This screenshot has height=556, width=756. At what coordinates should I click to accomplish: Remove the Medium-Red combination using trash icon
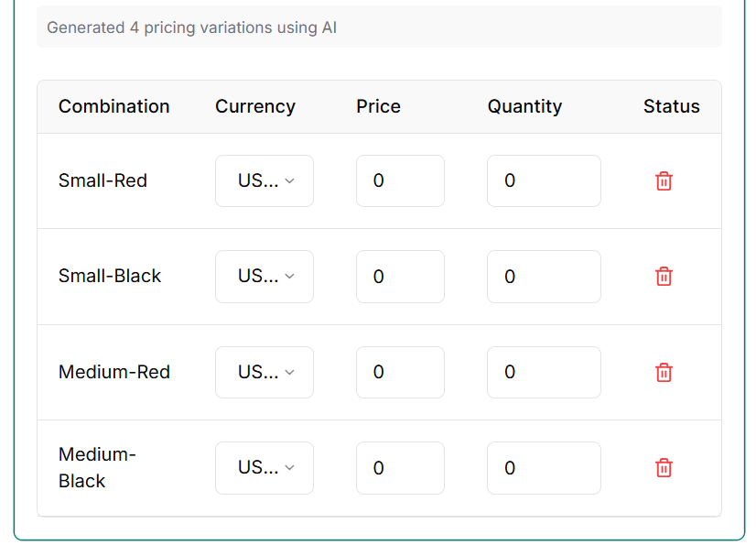point(664,372)
